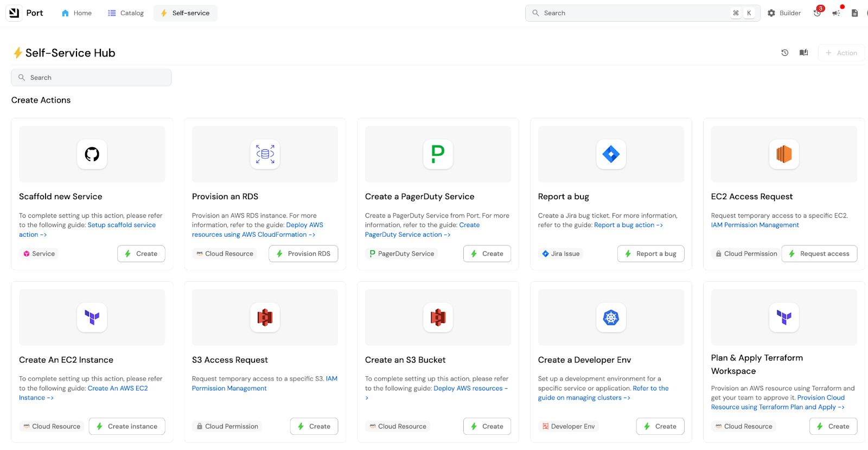Viewport: 868px width, 450px height.
Task: Click Terraform icon on Plan & Apply Terraform Workspace
Action: click(784, 318)
